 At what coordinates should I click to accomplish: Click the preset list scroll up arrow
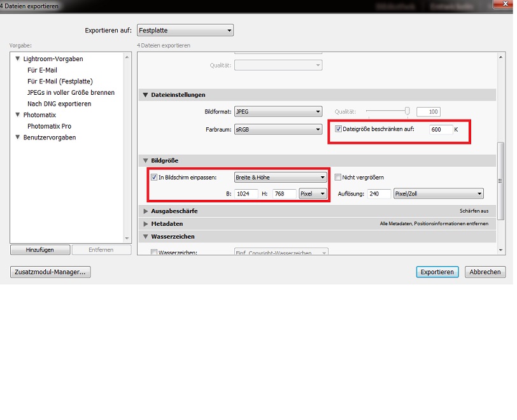127,57
